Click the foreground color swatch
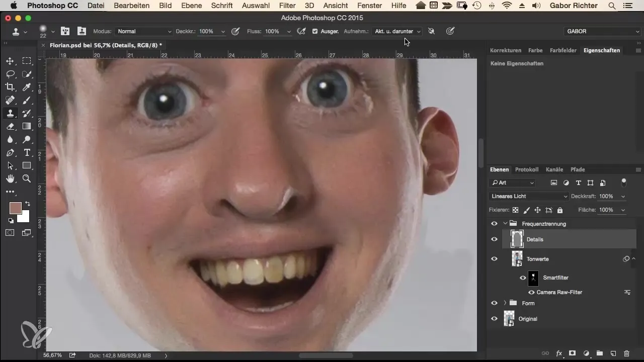 coord(15,208)
